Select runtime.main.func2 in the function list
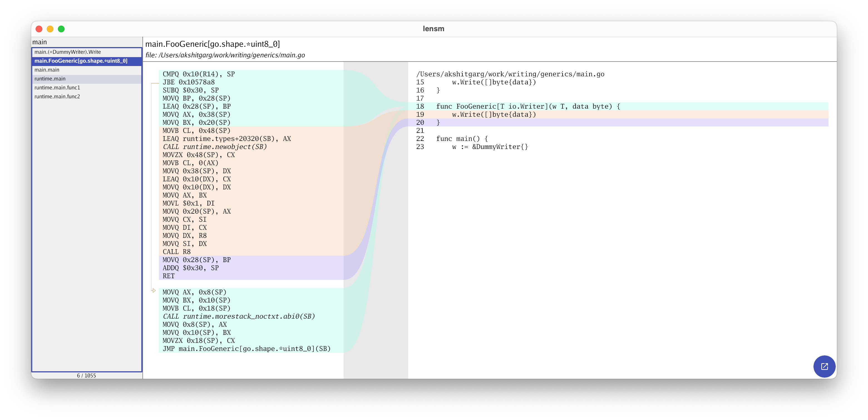This screenshot has width=868, height=420. point(87,96)
